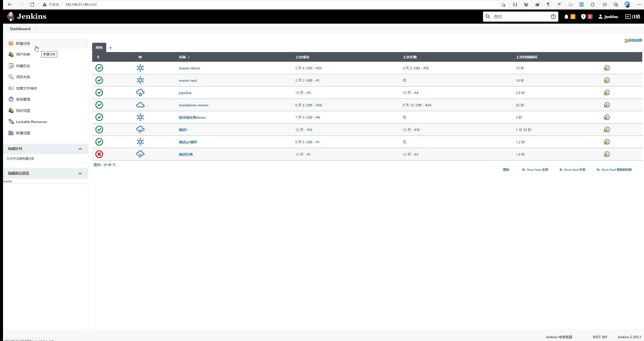
Task: Sort by the S status column
Action: coord(98,57)
